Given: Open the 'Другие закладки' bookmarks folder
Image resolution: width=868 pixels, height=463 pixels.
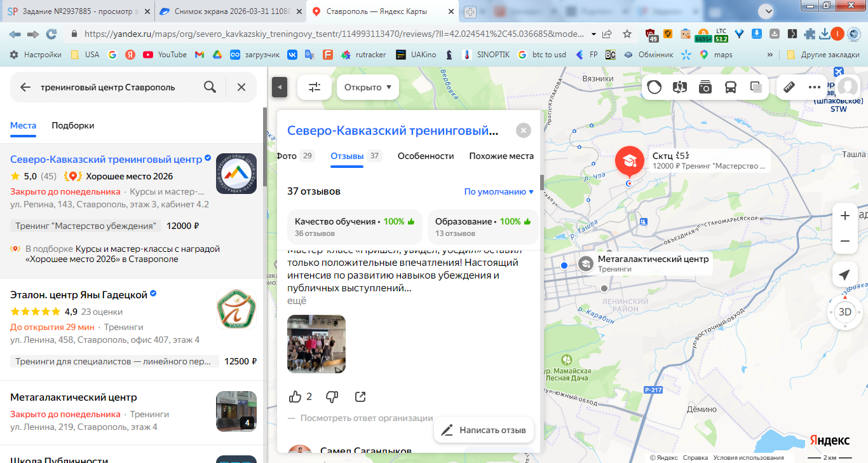Looking at the screenshot, I should (x=823, y=55).
